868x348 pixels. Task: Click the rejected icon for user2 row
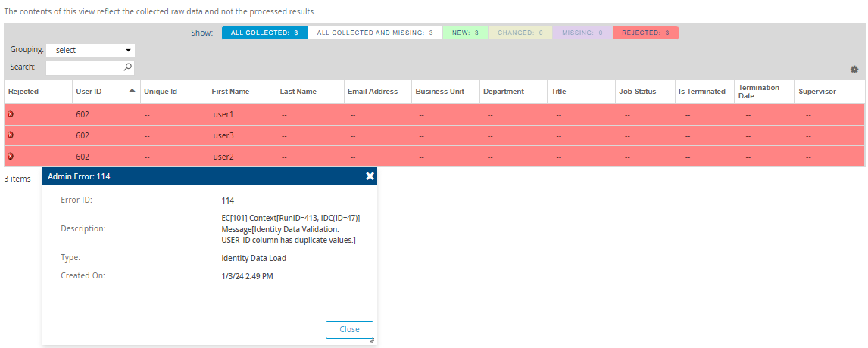11,157
